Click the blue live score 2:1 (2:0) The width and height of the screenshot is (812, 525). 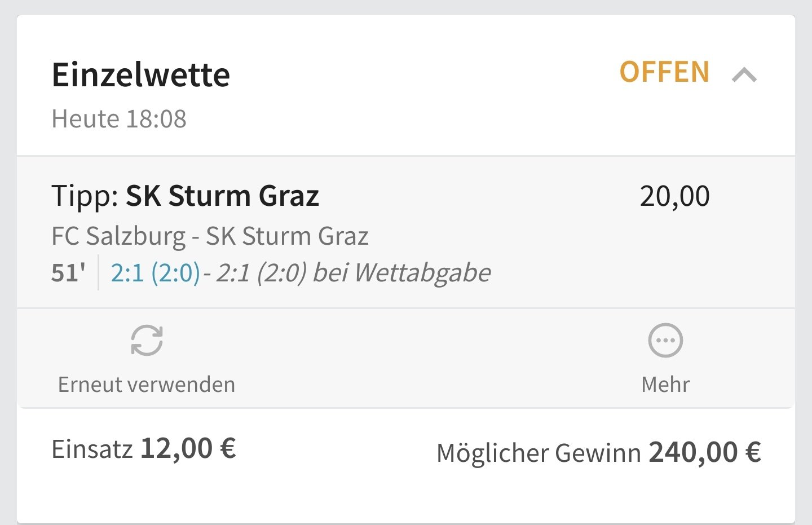[x=155, y=273]
